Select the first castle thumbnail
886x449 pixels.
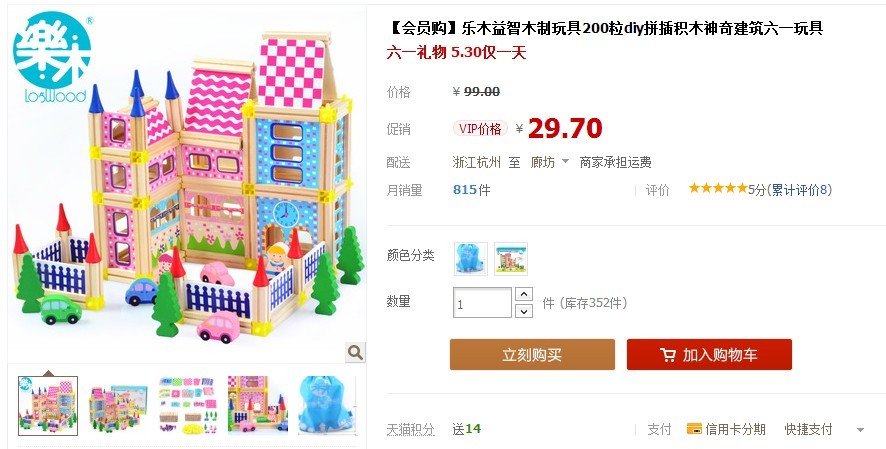(x=48, y=406)
